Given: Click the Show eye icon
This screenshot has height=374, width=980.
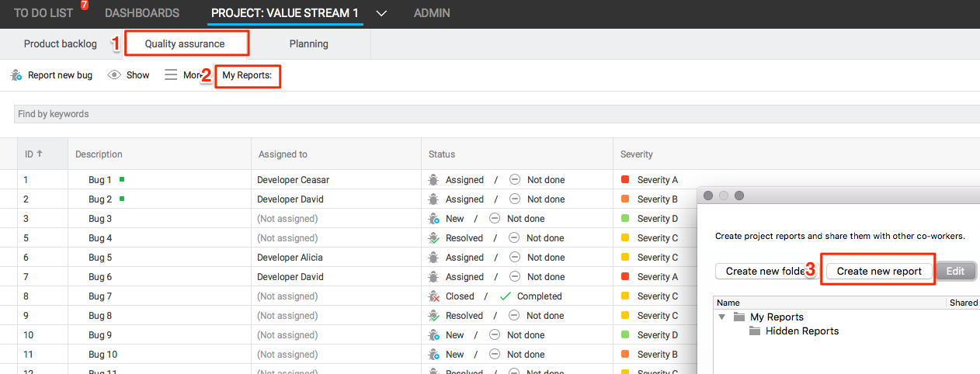Looking at the screenshot, I should 114,75.
